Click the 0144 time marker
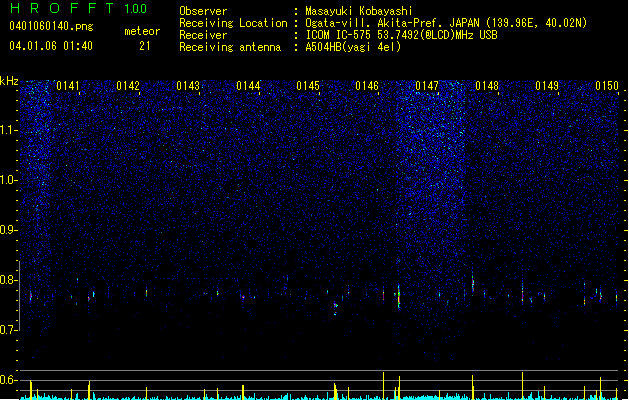The image size is (629, 400). (x=248, y=86)
